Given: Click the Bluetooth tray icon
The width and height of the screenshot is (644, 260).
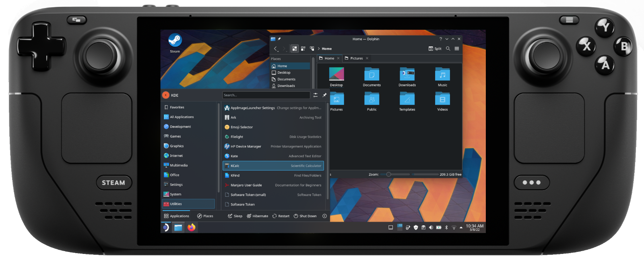Looking at the screenshot, I should tap(446, 227).
